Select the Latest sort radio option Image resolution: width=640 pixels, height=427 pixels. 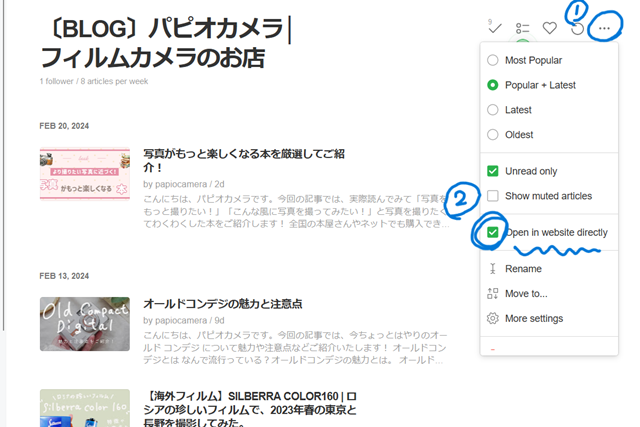493,110
